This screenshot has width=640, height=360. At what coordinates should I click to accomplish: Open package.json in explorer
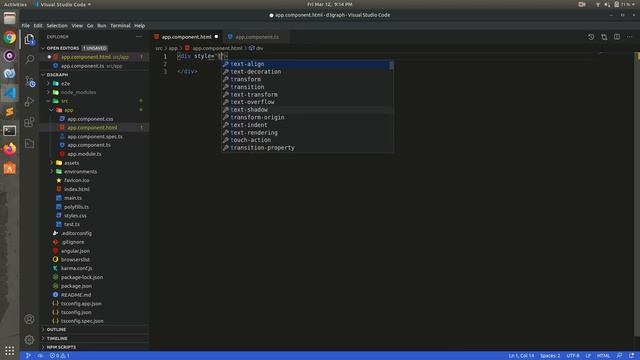coord(76,286)
